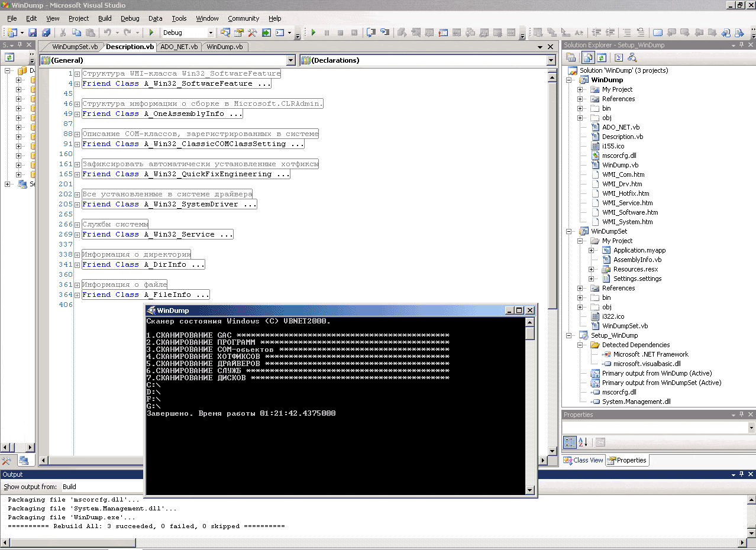
Task: Click the Cut scissors icon
Action: point(63,33)
